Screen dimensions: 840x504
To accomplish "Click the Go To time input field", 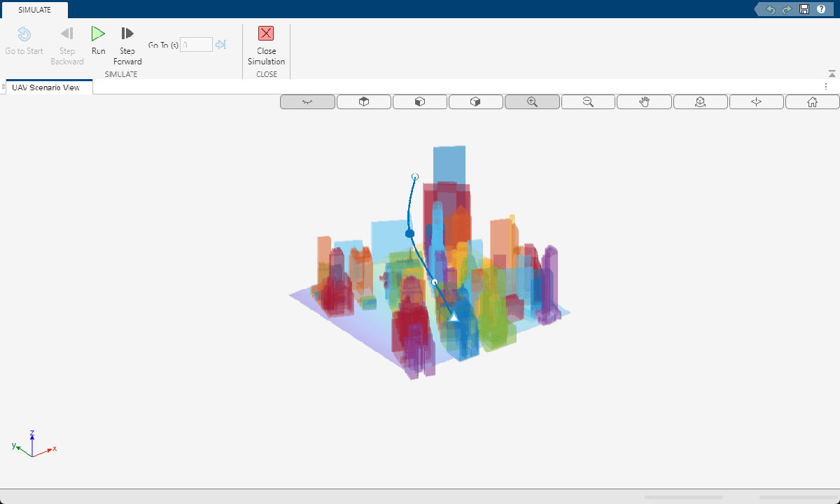I will pyautogui.click(x=196, y=45).
